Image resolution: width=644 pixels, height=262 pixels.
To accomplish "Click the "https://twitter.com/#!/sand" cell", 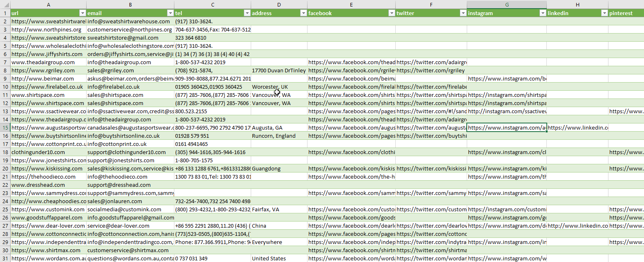I will 431,111.
